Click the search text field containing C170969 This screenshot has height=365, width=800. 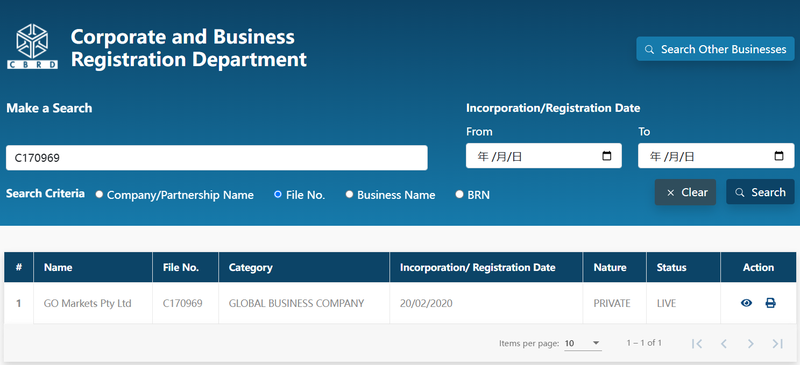pos(217,158)
